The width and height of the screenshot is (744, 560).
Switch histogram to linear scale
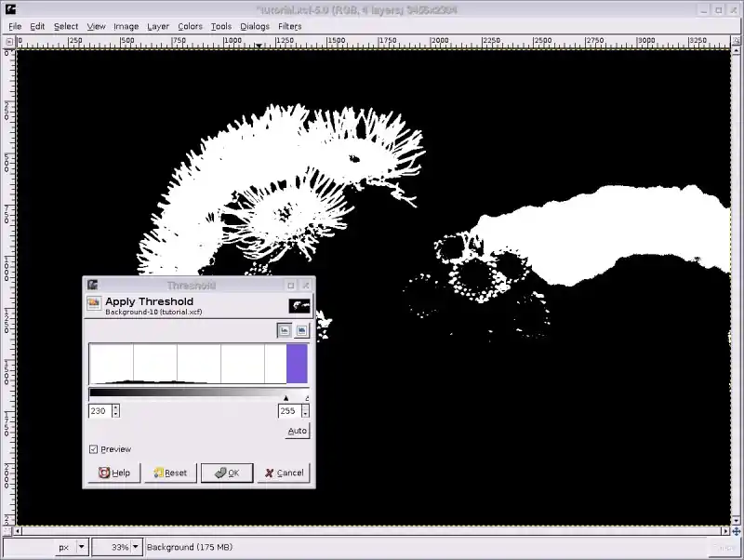284,330
